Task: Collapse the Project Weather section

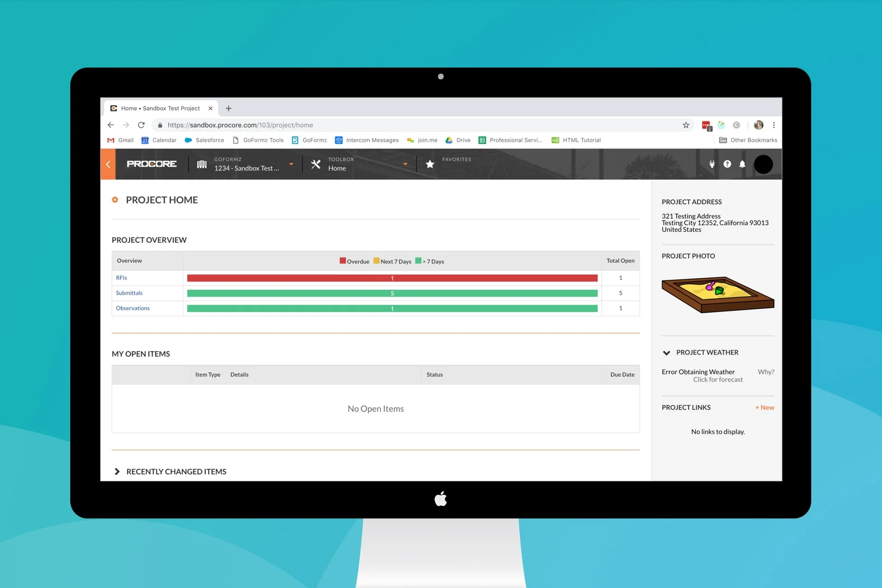Action: click(666, 352)
